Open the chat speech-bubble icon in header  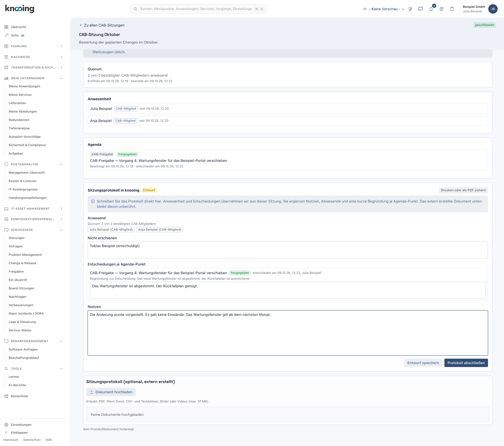[x=420, y=9]
